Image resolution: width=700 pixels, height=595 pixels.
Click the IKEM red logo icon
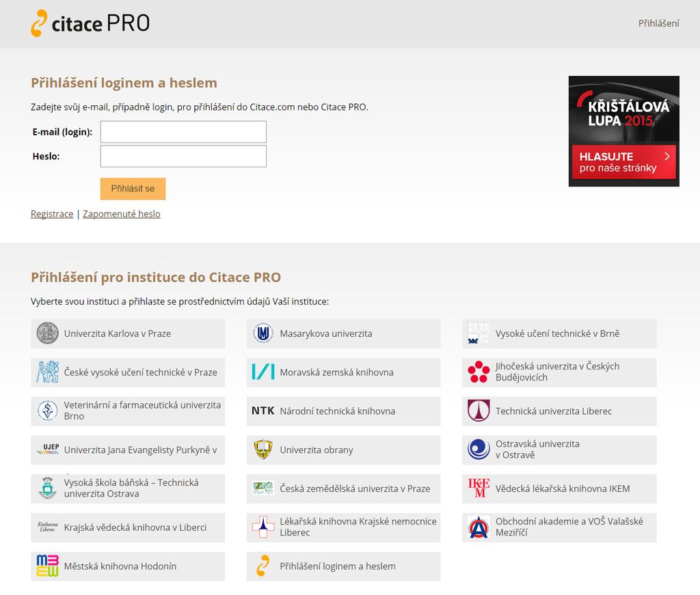point(479,488)
